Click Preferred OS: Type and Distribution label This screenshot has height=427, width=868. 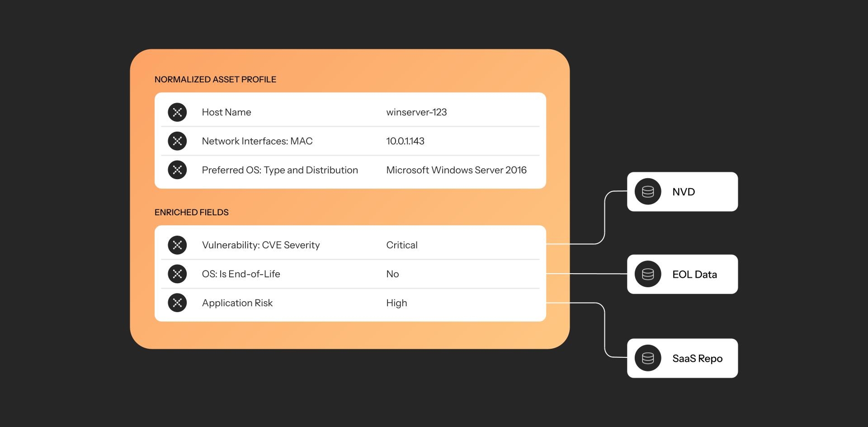280,170
